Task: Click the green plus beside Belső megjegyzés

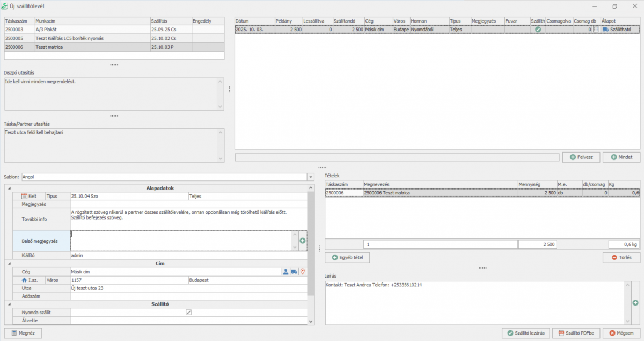Action: [303, 241]
